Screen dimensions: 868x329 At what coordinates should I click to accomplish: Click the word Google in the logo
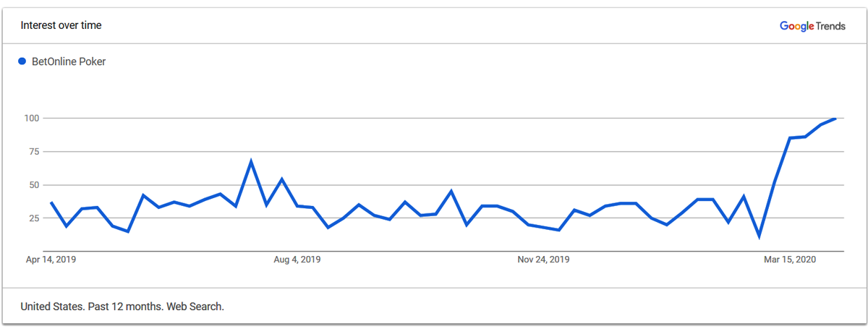[796, 27]
